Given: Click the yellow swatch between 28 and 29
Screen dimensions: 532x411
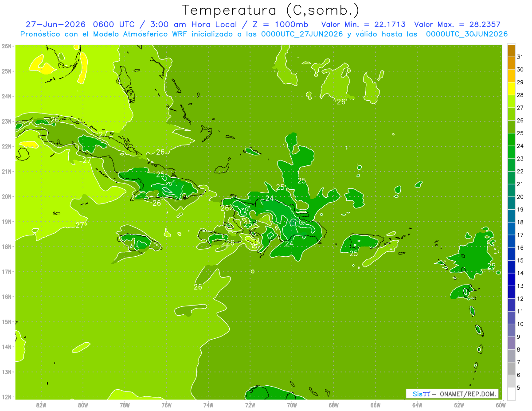Looking at the screenshot, I should tap(511, 89).
